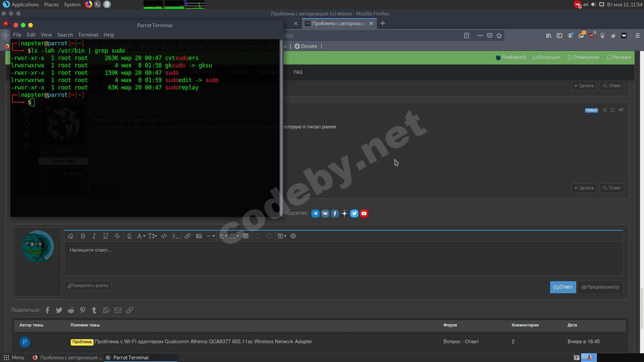Insert a table using the grid icon

click(x=246, y=236)
